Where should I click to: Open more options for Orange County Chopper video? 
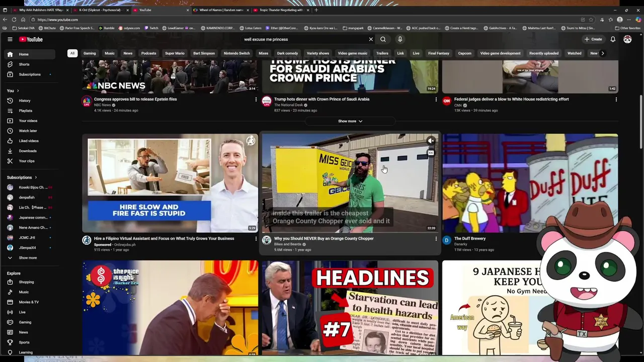click(436, 239)
